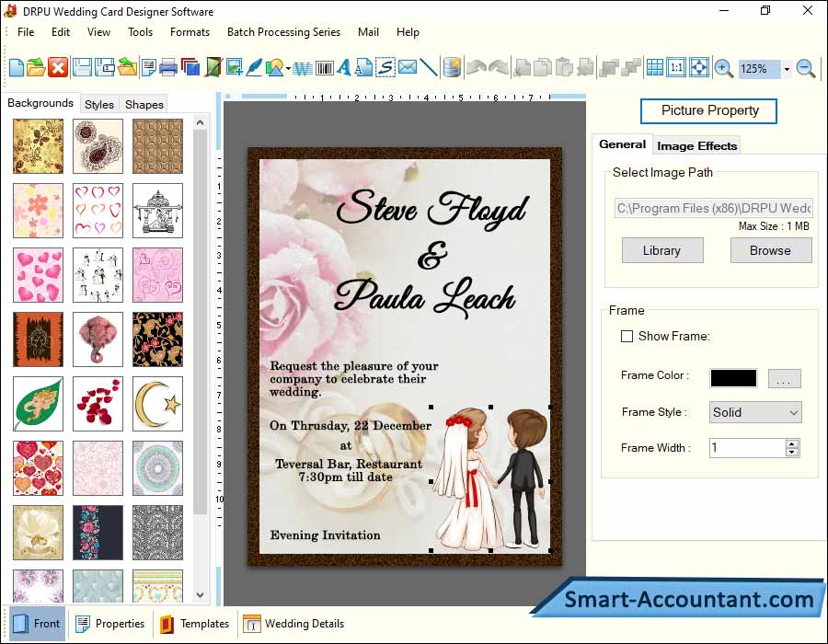Click the S signature dashed box icon
The height and width of the screenshot is (644, 828).
[385, 68]
